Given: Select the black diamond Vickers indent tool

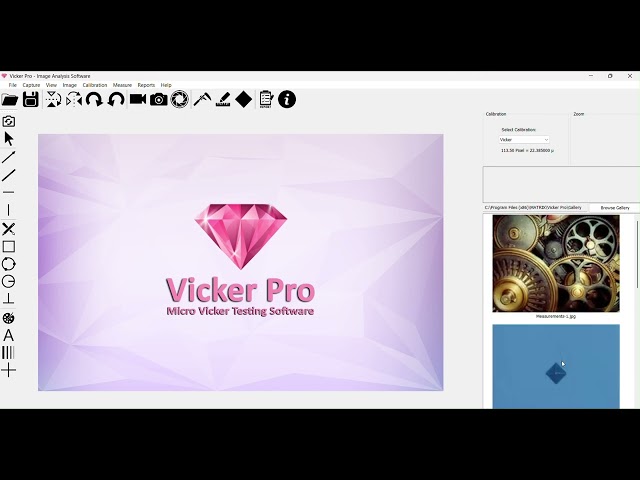Looking at the screenshot, I should tap(244, 100).
